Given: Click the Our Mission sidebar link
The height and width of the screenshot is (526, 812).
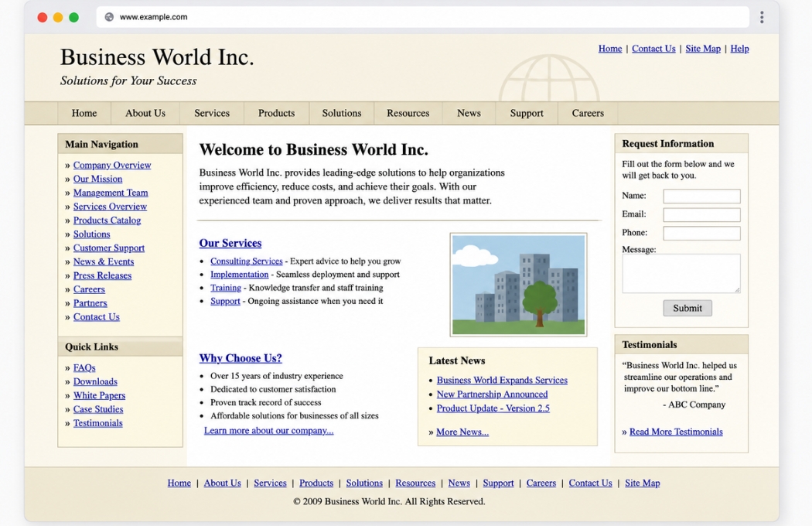Looking at the screenshot, I should (97, 179).
